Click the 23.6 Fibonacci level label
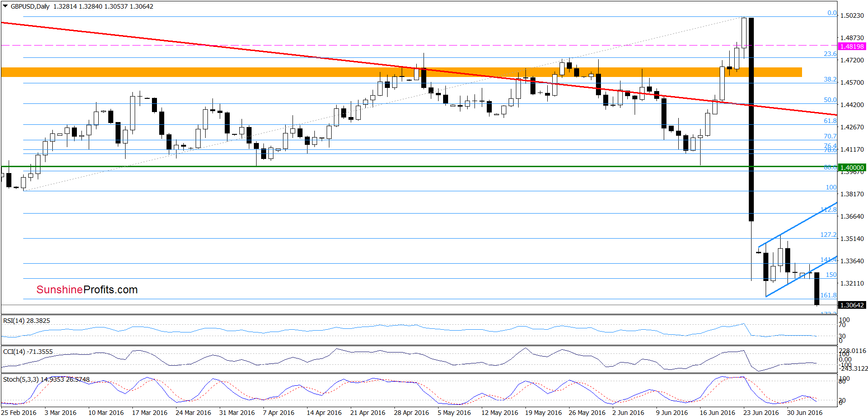 830,54
